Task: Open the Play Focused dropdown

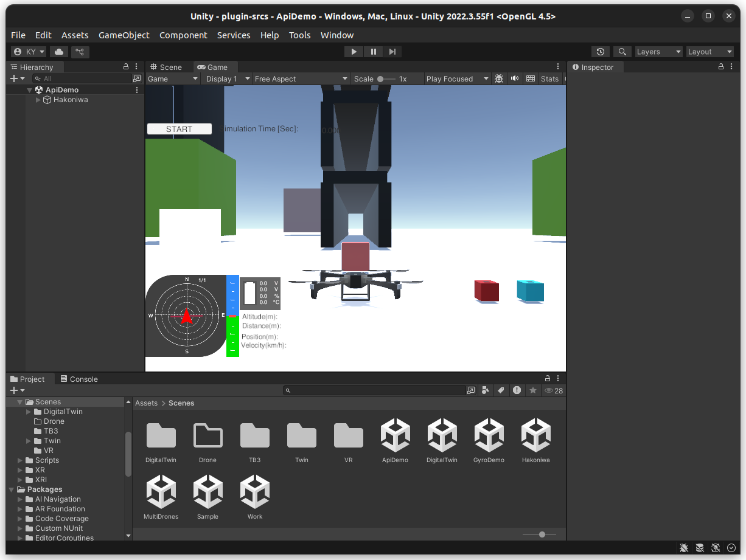Action: pos(457,78)
